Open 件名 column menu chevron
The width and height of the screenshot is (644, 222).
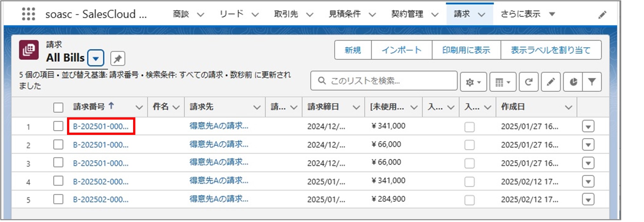click(x=176, y=108)
